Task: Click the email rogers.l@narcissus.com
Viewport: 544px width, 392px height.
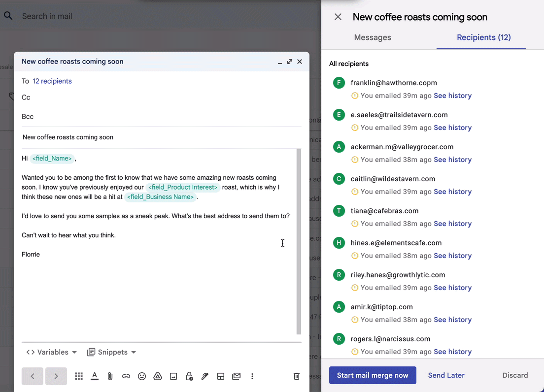Action: (390, 339)
